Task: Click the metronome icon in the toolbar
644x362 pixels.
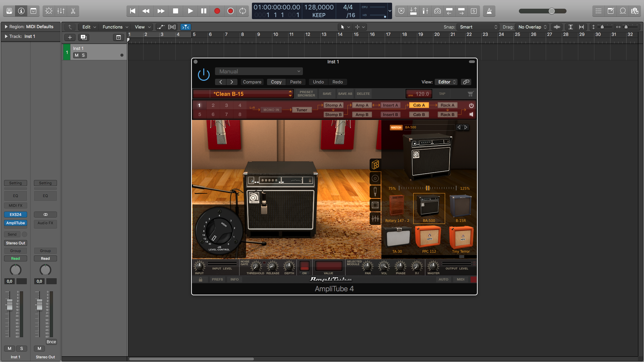Action: (489, 11)
